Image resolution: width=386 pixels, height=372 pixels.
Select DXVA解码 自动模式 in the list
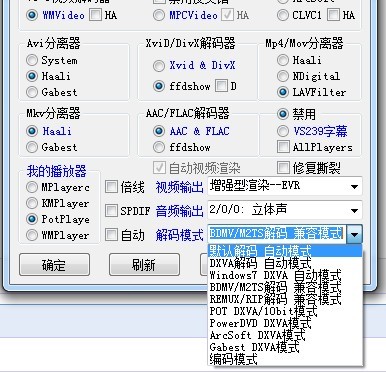coord(285,263)
